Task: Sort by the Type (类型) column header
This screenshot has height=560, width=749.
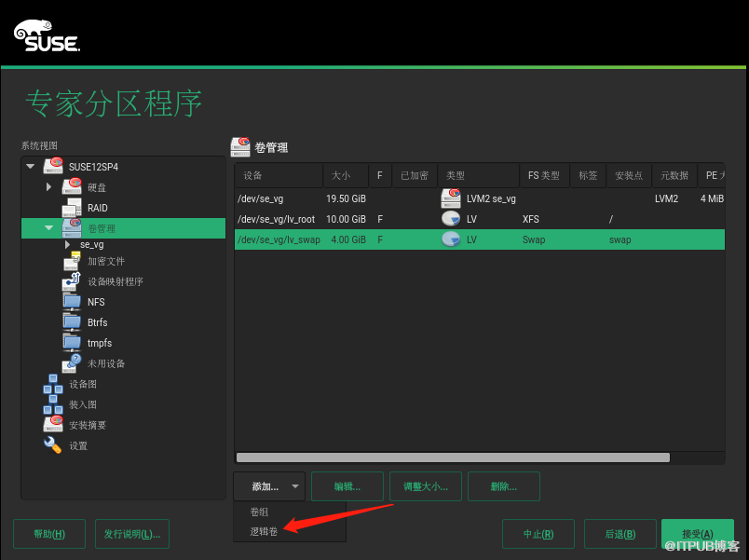Action: click(478, 175)
